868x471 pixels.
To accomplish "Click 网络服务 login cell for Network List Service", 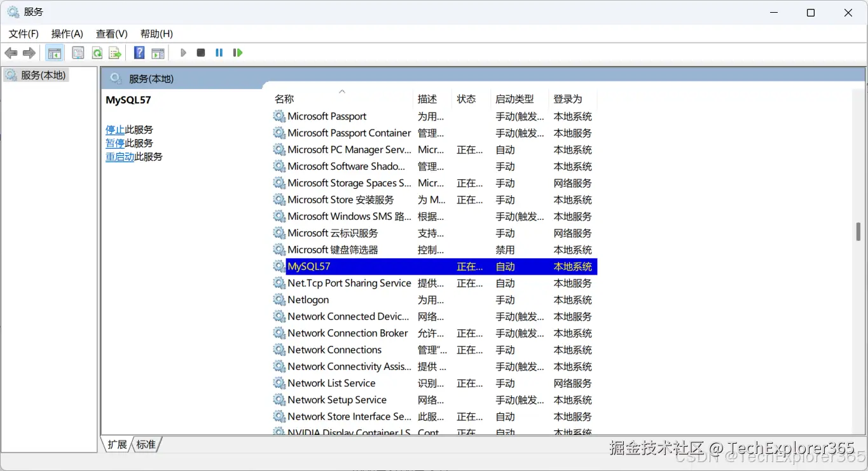I will 573,383.
